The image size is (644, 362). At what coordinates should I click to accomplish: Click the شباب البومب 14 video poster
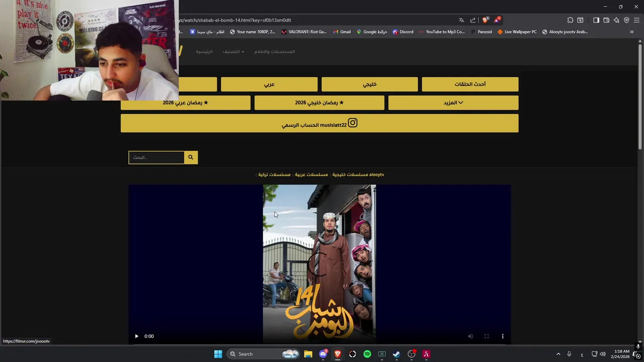[319, 264]
